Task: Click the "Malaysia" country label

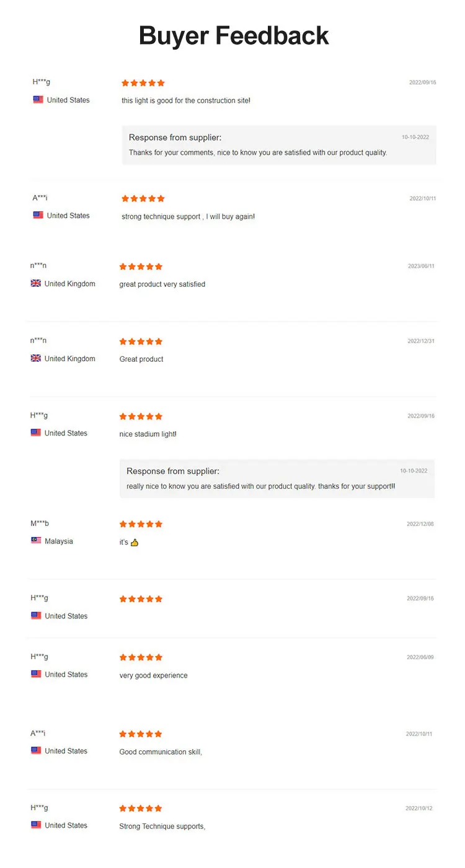Action: tap(59, 541)
